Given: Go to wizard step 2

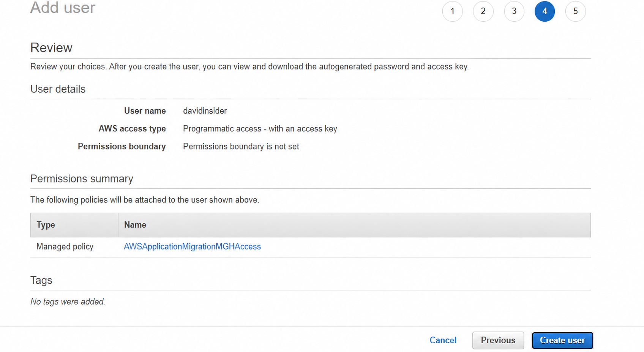Looking at the screenshot, I should [483, 11].
